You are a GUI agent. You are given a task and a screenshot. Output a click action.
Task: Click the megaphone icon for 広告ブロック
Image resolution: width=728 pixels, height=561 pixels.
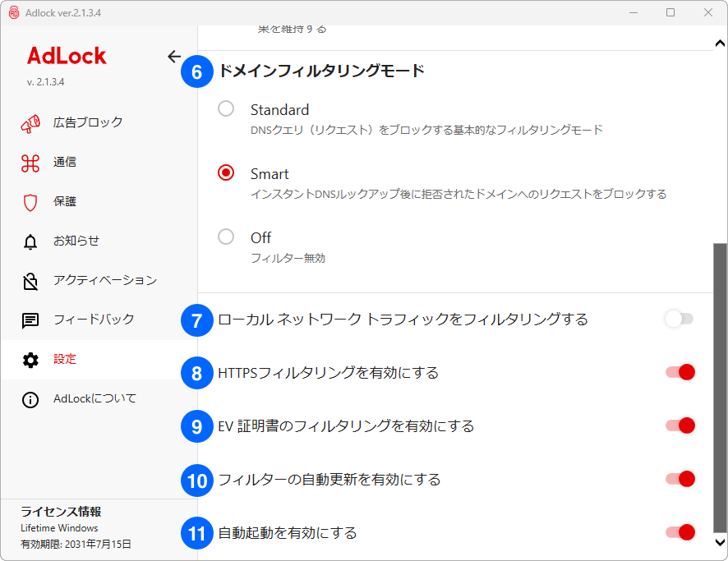pyautogui.click(x=30, y=123)
